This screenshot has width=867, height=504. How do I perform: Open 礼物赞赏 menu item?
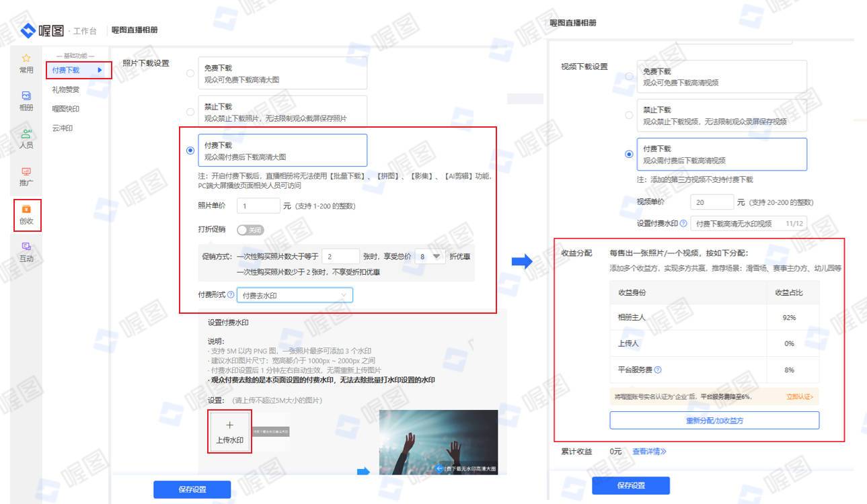pyautogui.click(x=66, y=89)
